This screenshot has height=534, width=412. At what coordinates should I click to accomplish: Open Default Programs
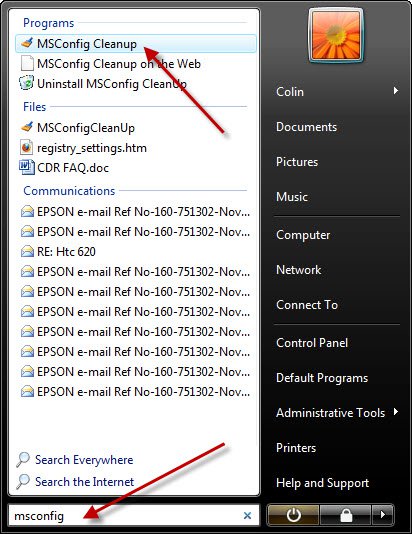pos(322,378)
